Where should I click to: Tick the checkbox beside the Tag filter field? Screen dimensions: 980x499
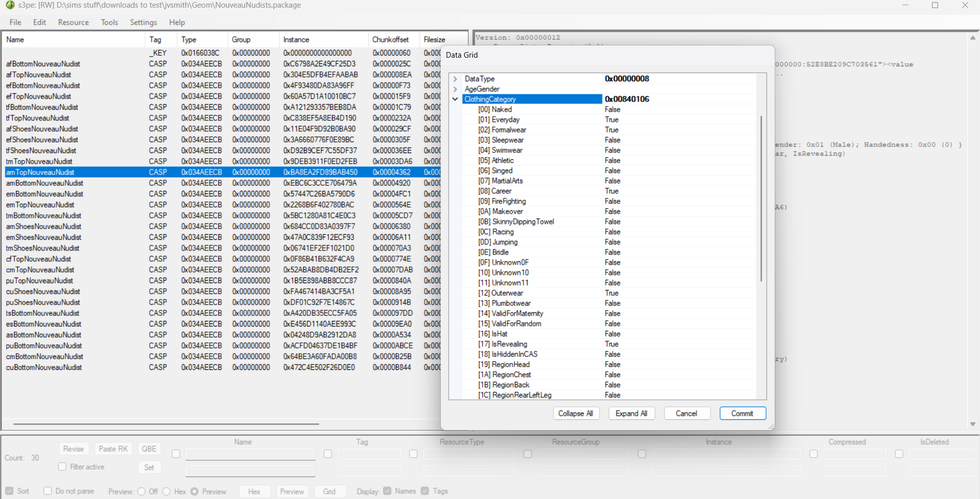(x=328, y=454)
